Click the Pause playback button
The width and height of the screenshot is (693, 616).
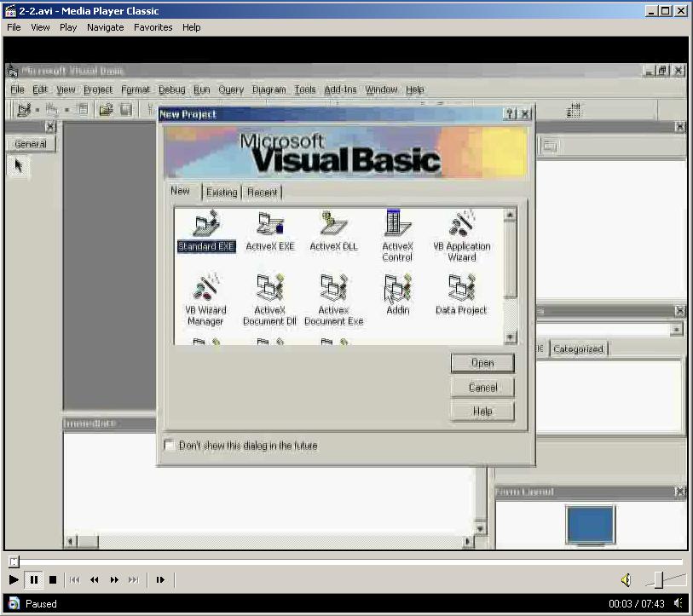click(x=34, y=580)
